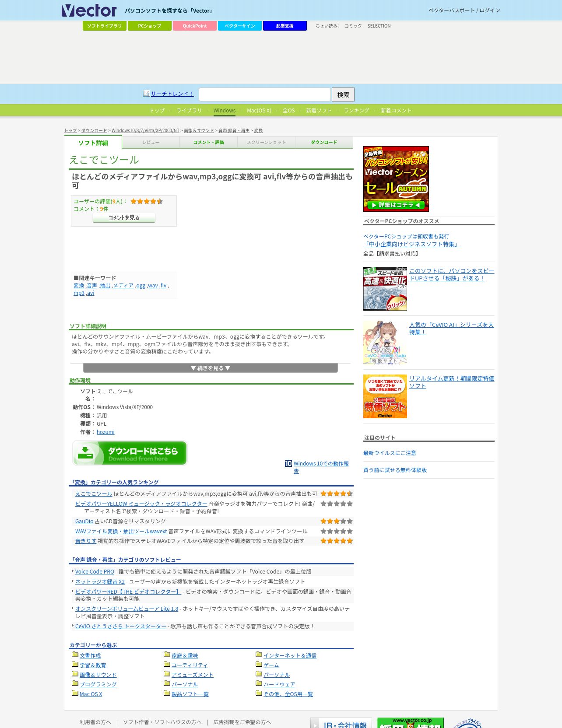Image resolution: width=562 pixels, height=728 pixels.
Task: Click the folder icon beside その他、全OS用一覧
Action: click(x=259, y=693)
